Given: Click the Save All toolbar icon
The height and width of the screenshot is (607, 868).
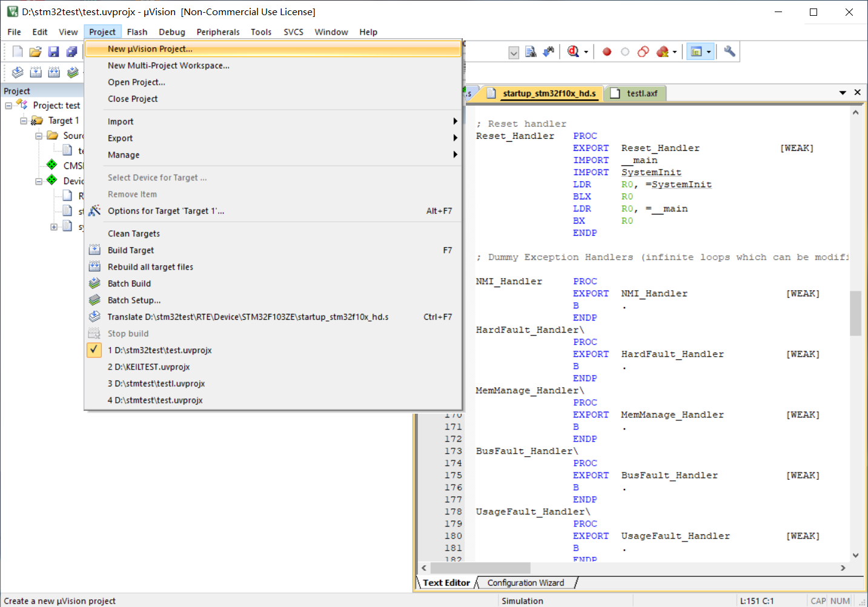Looking at the screenshot, I should pos(71,52).
